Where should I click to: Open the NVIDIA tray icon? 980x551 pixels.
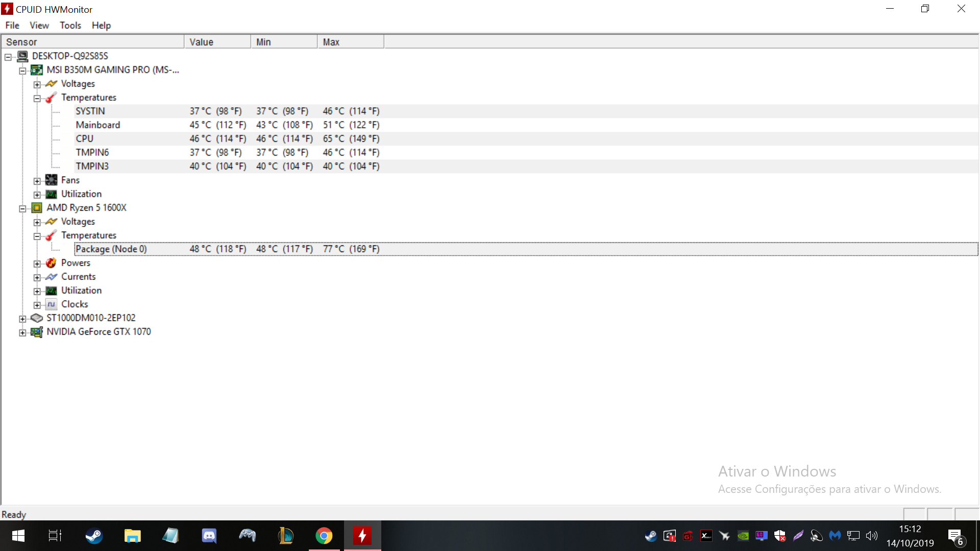(x=743, y=536)
